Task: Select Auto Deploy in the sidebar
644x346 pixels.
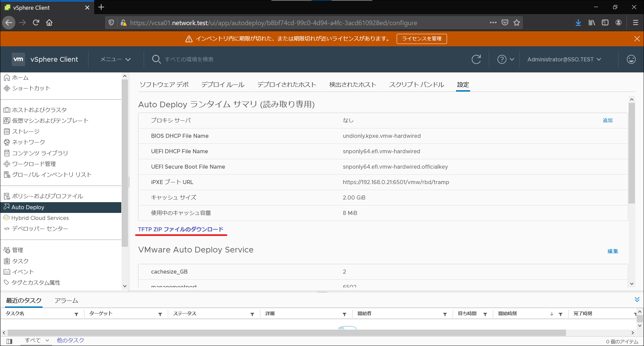Action: [x=61, y=207]
